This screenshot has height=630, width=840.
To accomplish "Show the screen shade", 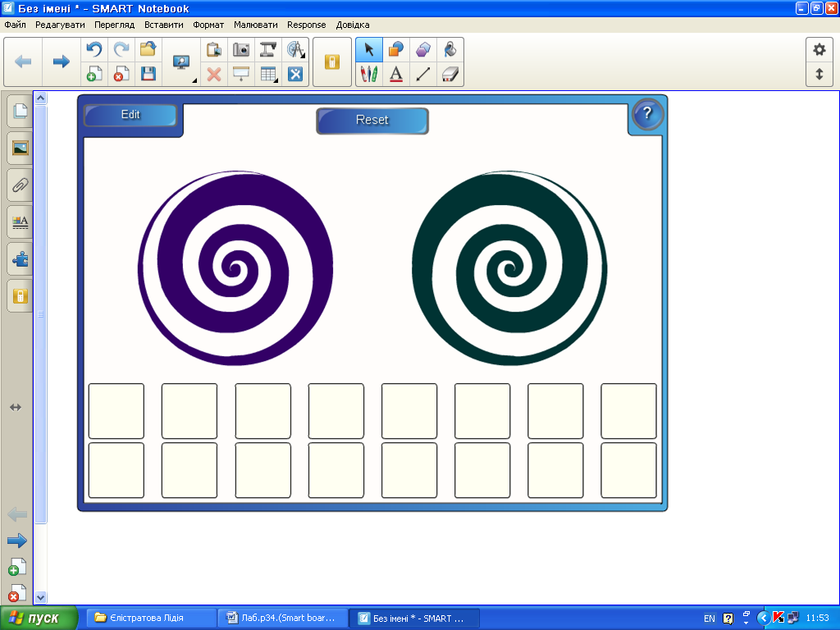I will coord(241,74).
